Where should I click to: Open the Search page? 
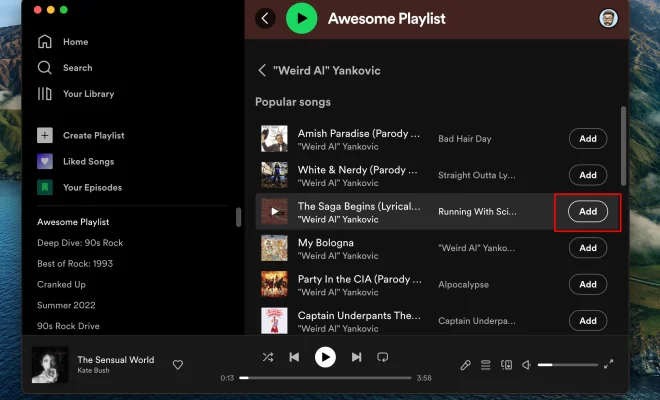pos(64,68)
